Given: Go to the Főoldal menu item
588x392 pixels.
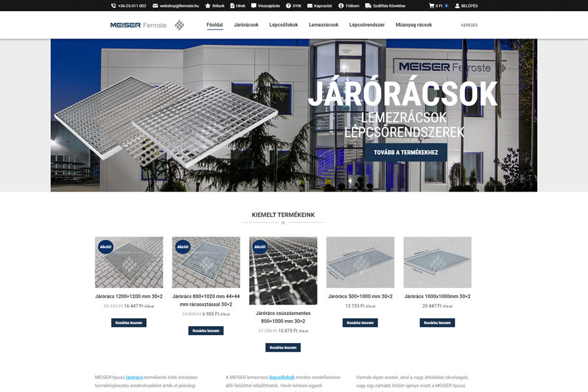Looking at the screenshot, I should [214, 25].
